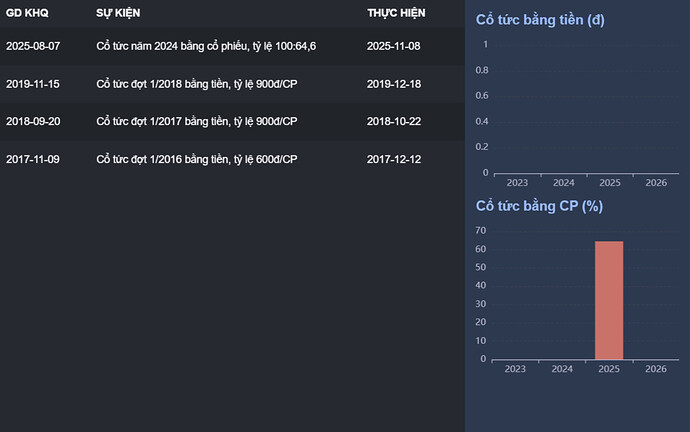Select the 1/2017 cash dividend event text
The height and width of the screenshot is (432, 690).
pyautogui.click(x=196, y=121)
